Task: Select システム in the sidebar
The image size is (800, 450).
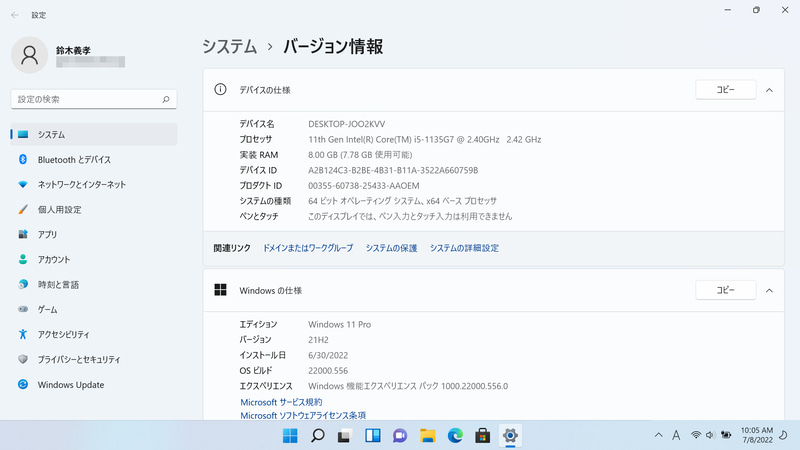Action: click(x=94, y=134)
